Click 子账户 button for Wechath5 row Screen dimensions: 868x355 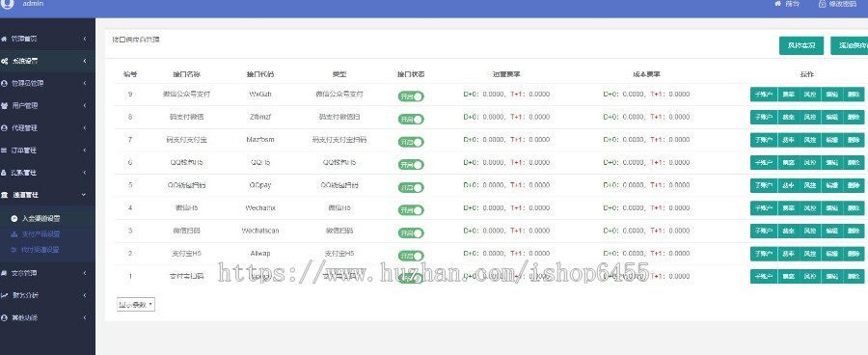point(764,207)
